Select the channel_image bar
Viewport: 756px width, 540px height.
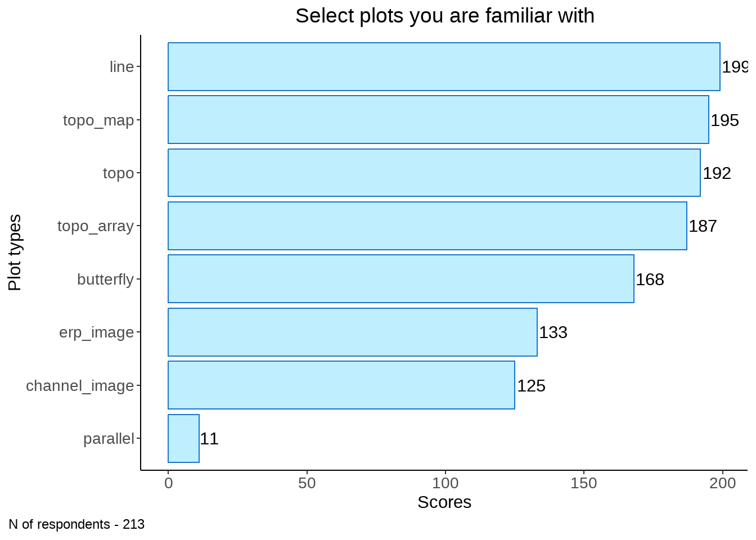(341, 385)
